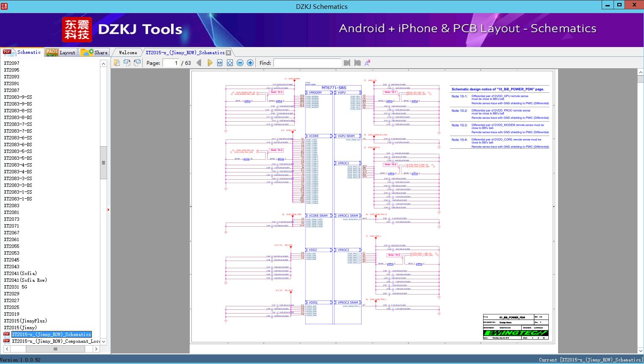Select XT2015(Jimny) in the model list
This screenshot has width=644, height=364.
(20, 328)
